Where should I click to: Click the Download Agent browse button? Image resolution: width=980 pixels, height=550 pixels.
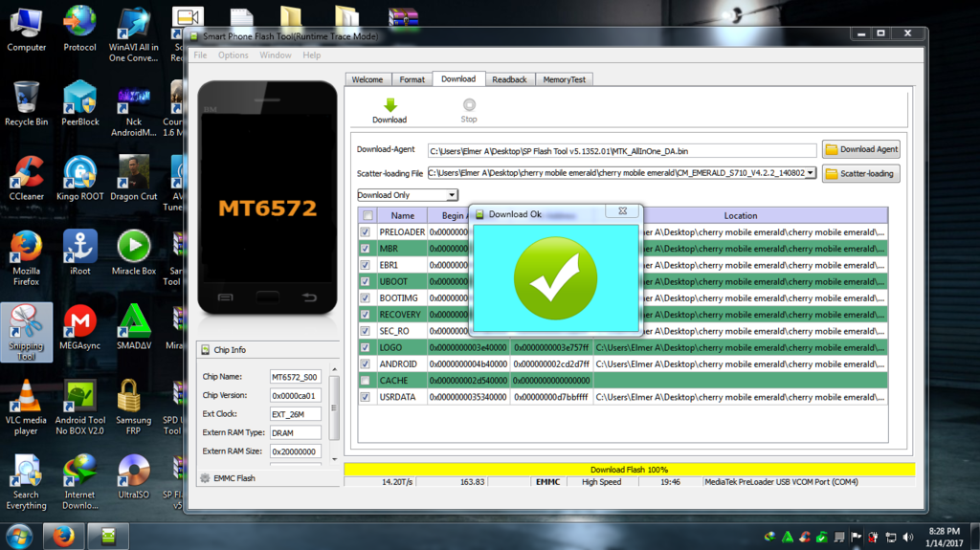pyautogui.click(x=860, y=149)
